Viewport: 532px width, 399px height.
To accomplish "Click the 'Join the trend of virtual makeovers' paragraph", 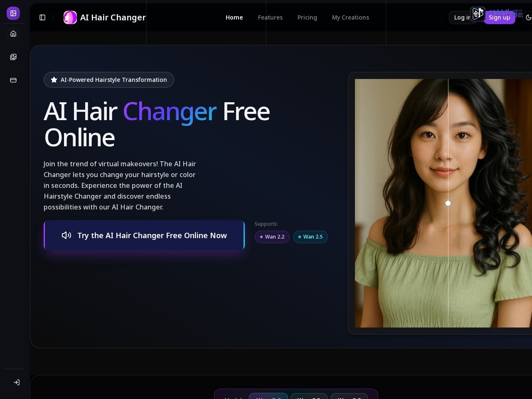I will (x=120, y=185).
